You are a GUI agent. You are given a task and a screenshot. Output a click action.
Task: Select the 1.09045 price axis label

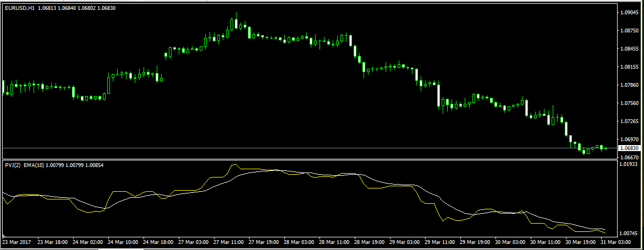coord(630,13)
